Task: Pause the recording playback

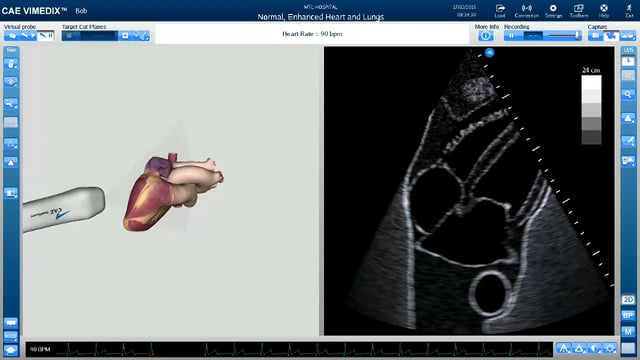Action: 512,36
